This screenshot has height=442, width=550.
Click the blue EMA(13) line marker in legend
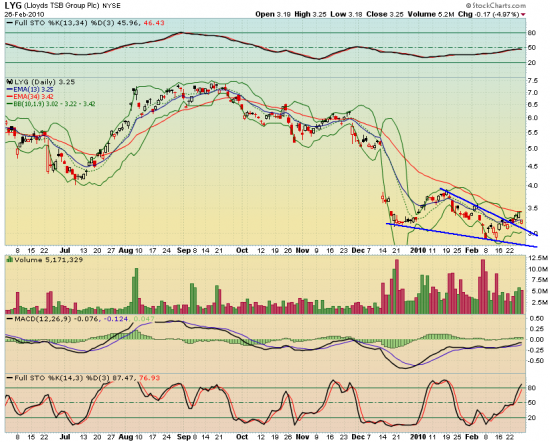(9, 89)
